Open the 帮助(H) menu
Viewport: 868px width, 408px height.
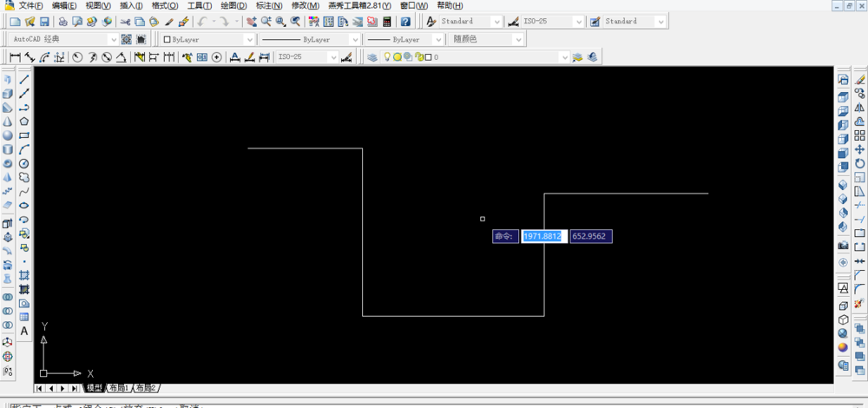pos(450,5)
